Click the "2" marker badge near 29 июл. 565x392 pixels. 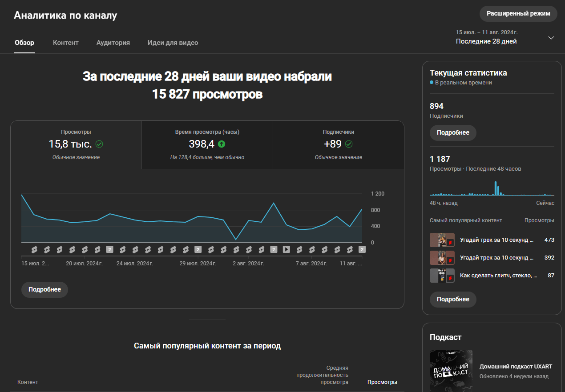198,249
